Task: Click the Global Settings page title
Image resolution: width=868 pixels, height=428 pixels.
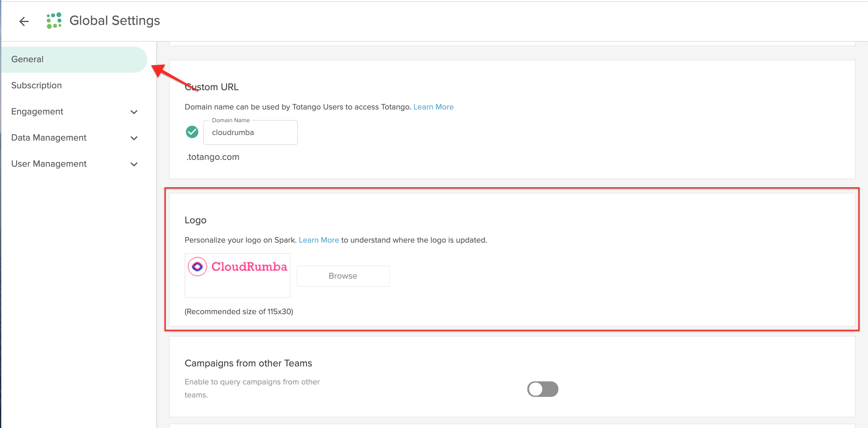Action: (x=115, y=21)
